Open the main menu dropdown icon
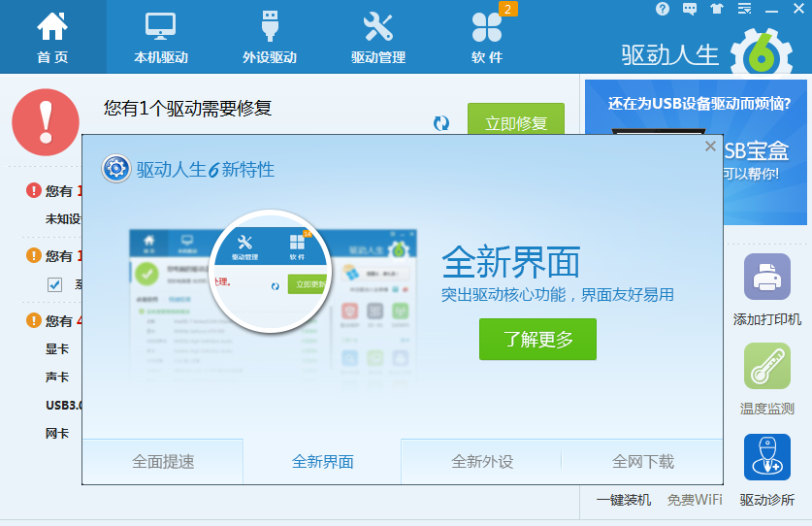This screenshot has height=526, width=812. tap(744, 9)
